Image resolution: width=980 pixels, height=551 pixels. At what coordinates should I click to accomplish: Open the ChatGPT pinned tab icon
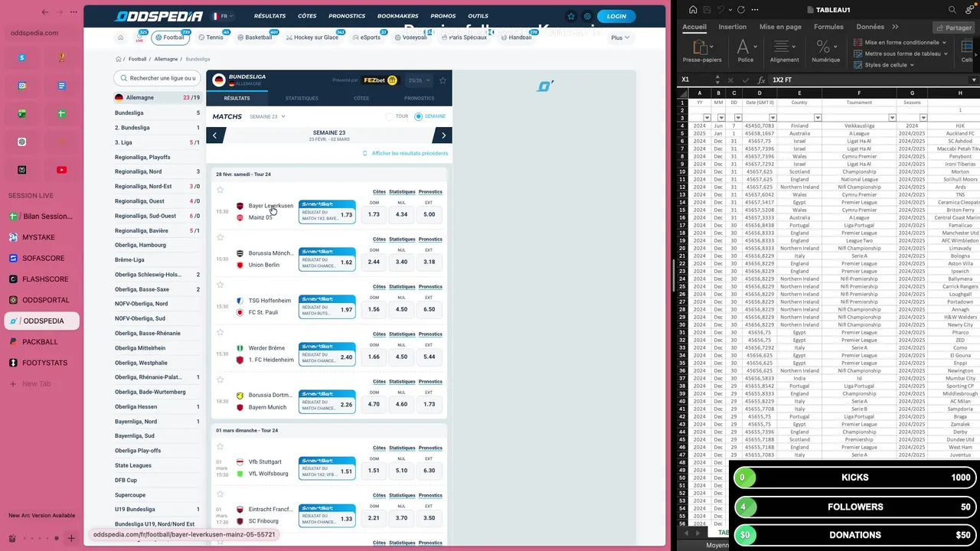[x=22, y=142]
